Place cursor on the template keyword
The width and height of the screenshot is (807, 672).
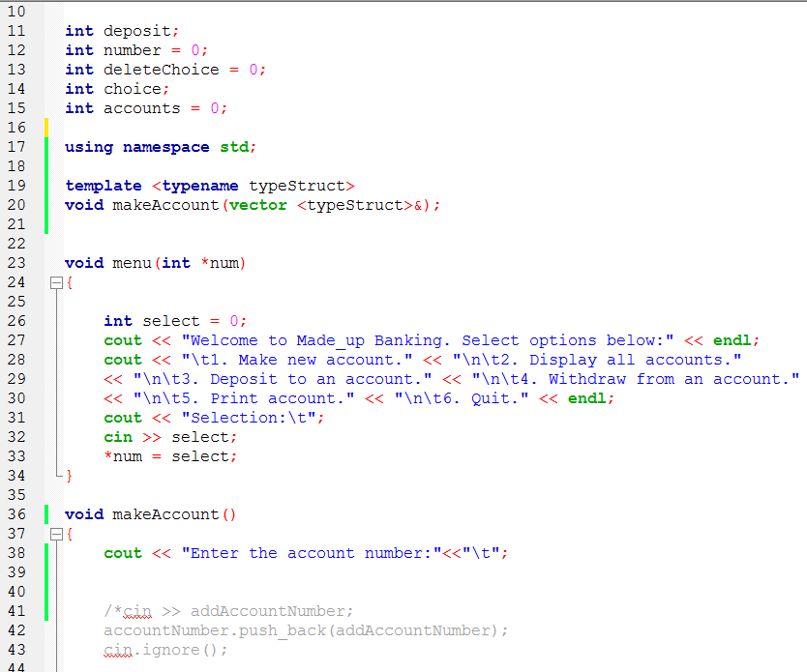(x=97, y=185)
